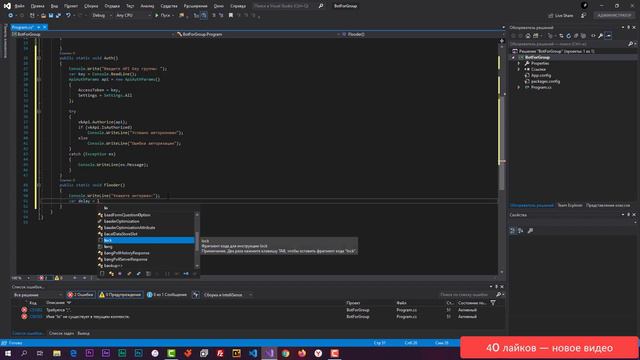The width and height of the screenshot is (640, 360).
Task: Toggle Preview Selected Items in Solution Explorer
Action: coord(608,36)
